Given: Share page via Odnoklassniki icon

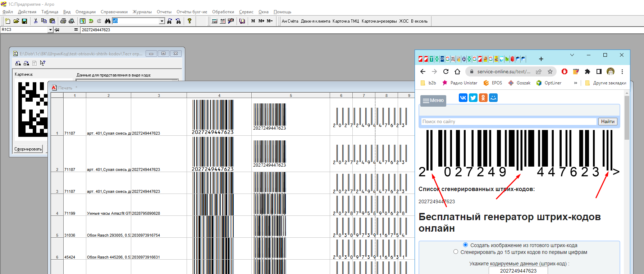Looking at the screenshot, I should click(483, 98).
